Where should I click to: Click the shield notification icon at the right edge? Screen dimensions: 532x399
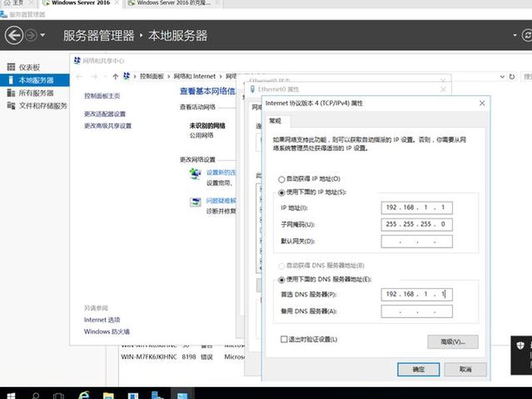tap(521, 345)
